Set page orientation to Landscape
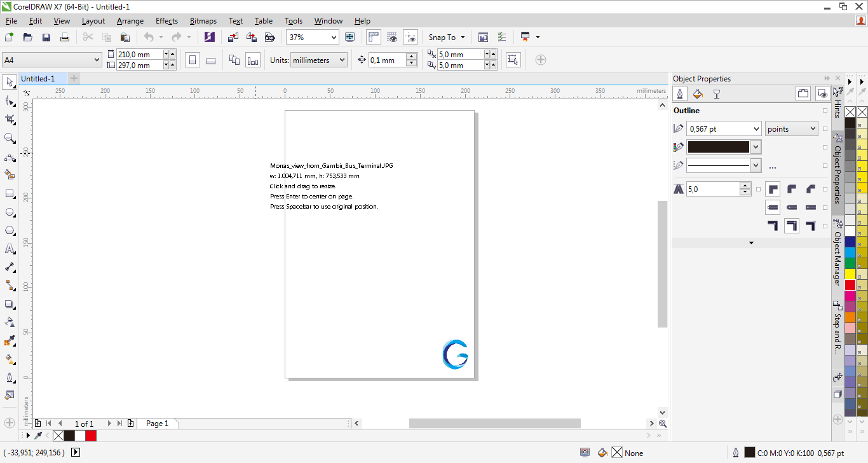 (211, 60)
